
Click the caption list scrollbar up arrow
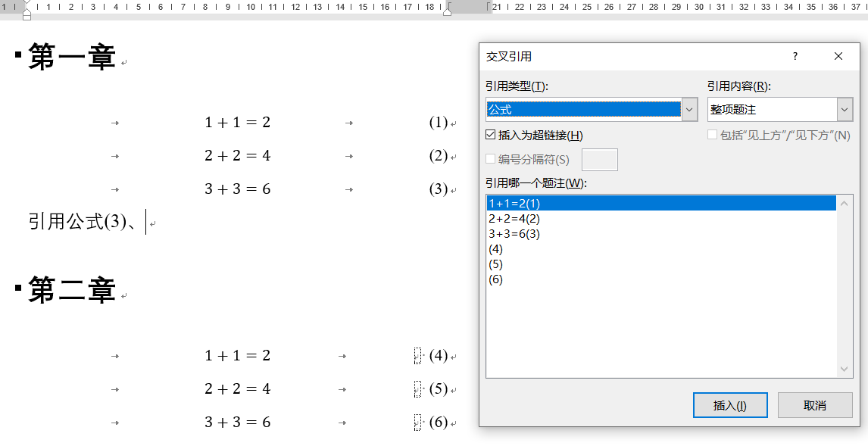pyautogui.click(x=843, y=202)
